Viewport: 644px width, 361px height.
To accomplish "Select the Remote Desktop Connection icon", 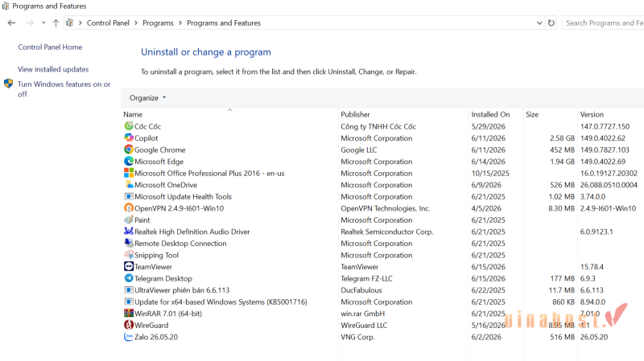I will [129, 243].
